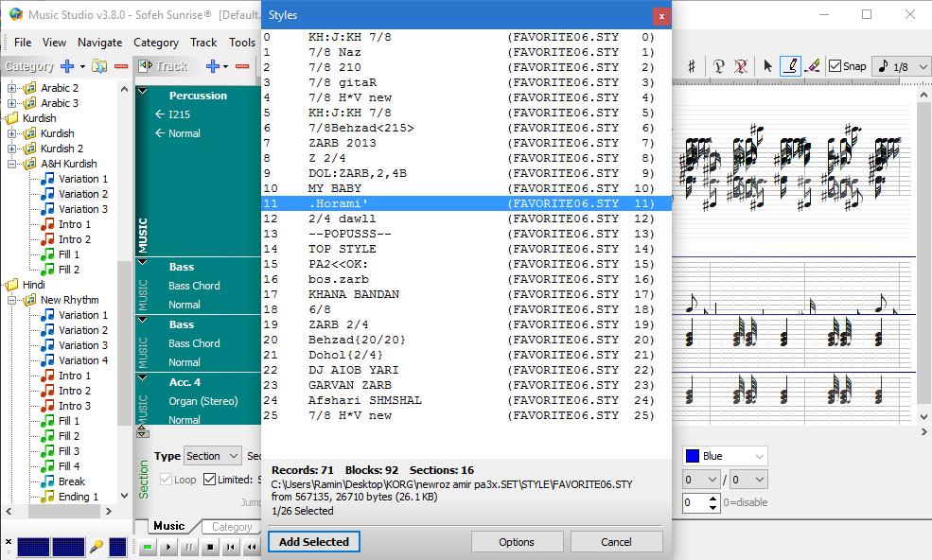Click the red minus remove category icon
Viewport: 932px width, 560px height.
[x=121, y=66]
